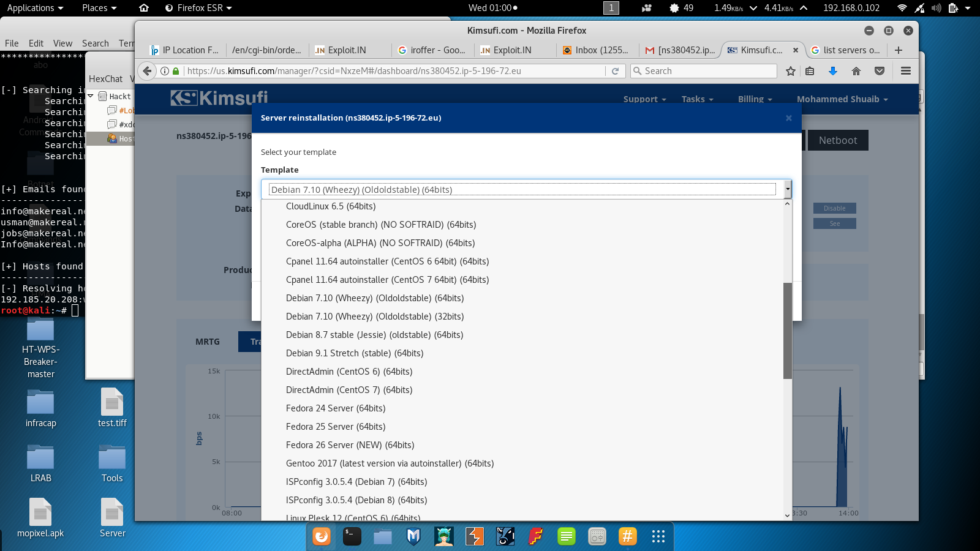Switch to the Inbox (1255... tab
Viewport: 980px width, 551px height.
coord(596,50)
